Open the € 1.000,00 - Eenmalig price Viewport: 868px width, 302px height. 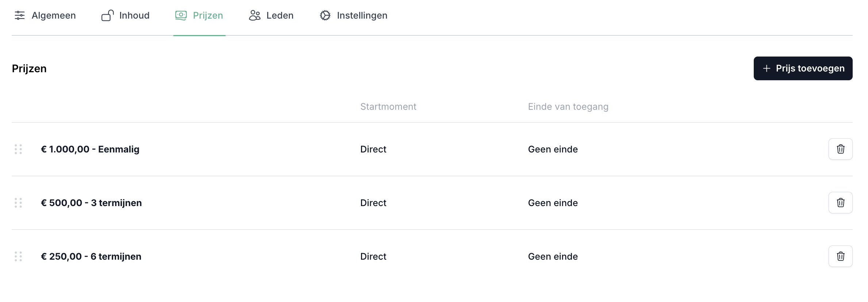coord(90,149)
